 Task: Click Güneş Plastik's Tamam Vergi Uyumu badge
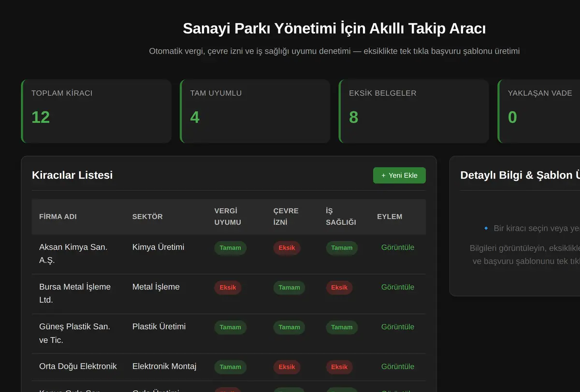[x=230, y=327]
